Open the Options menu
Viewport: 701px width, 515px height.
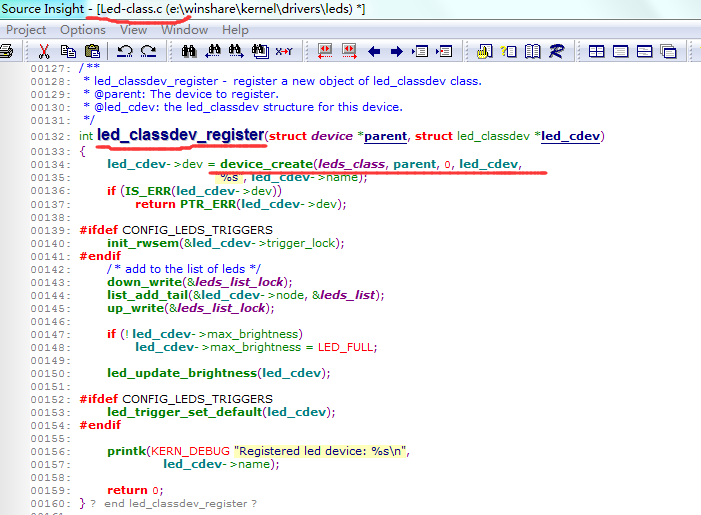pos(83,30)
